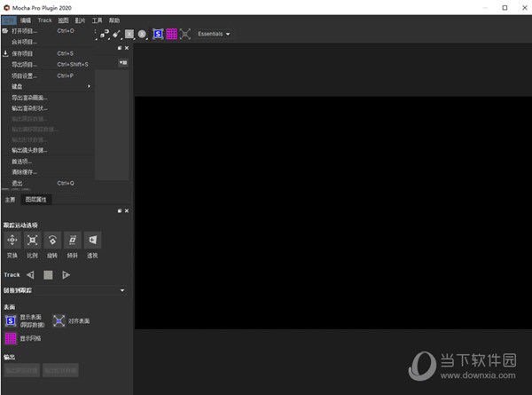The image size is (532, 395).
Task: Click the circle X-spline shape tool
Action: 142,34
